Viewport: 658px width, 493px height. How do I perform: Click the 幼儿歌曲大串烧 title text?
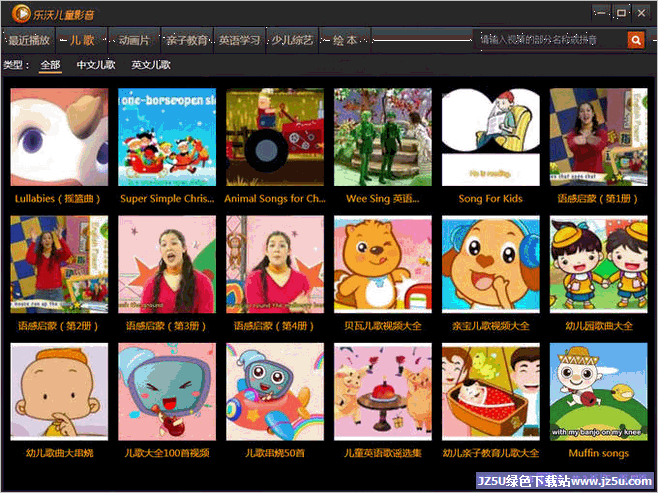pos(59,453)
